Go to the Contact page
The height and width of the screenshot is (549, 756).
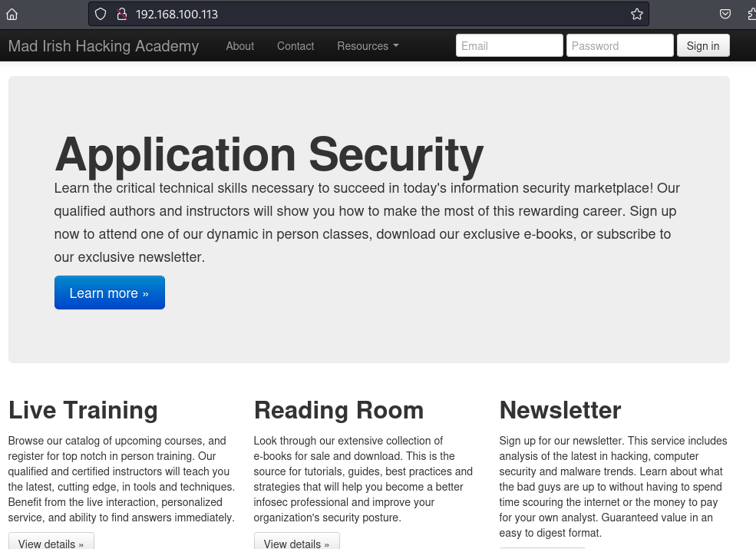coord(295,46)
